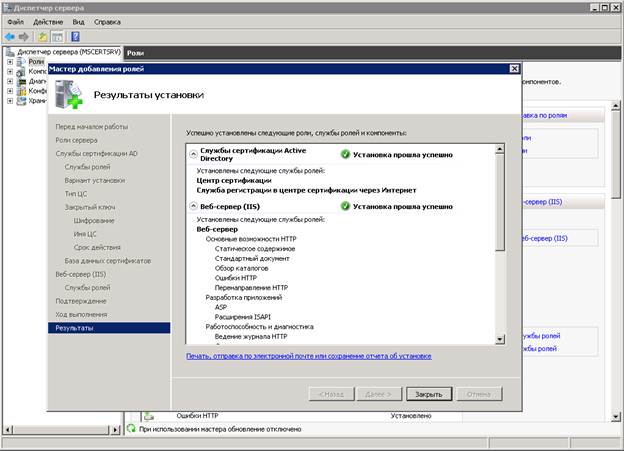Click the Срок действия step
This screenshot has height=451, width=624.
point(97,247)
